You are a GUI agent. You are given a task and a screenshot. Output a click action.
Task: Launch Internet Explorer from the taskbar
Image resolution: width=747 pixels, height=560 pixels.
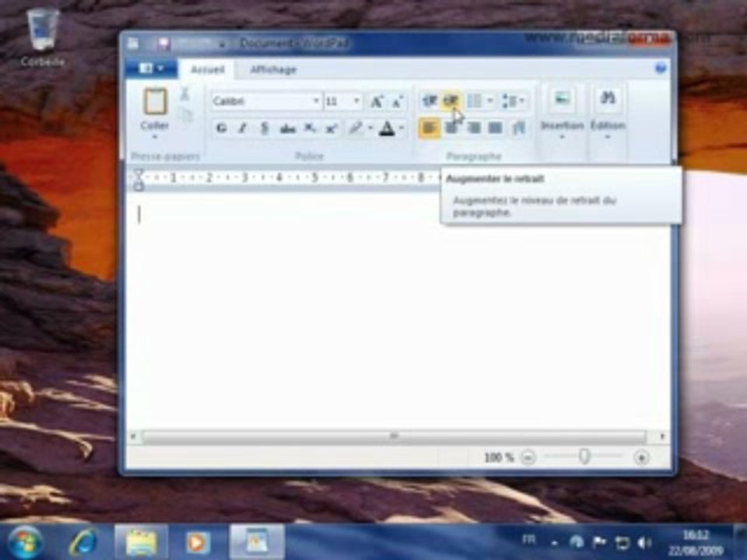[x=83, y=542]
